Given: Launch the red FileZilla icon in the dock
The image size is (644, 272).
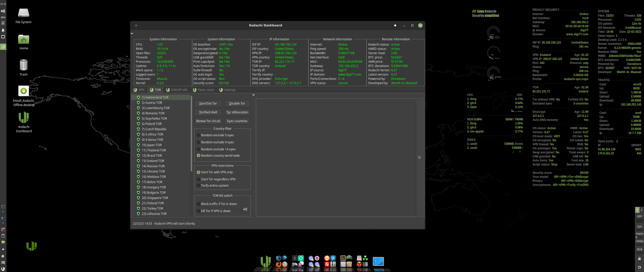Looking at the screenshot, I should (x=327, y=264).
